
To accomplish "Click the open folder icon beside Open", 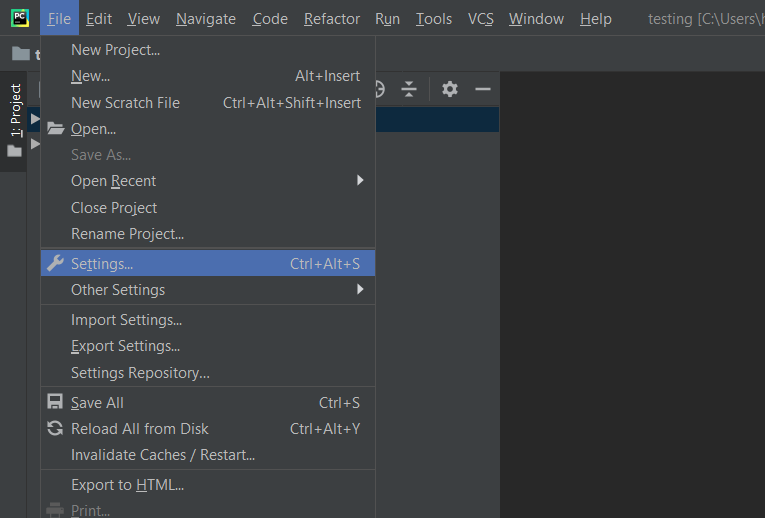I will [x=55, y=129].
